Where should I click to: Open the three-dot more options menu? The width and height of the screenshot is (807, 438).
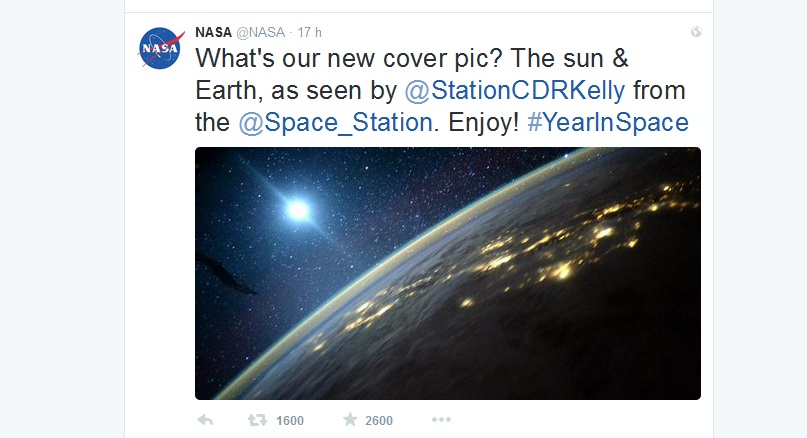441,420
